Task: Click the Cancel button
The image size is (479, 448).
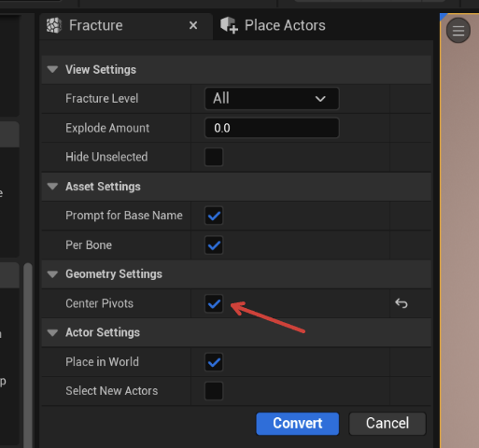Action: tap(387, 424)
